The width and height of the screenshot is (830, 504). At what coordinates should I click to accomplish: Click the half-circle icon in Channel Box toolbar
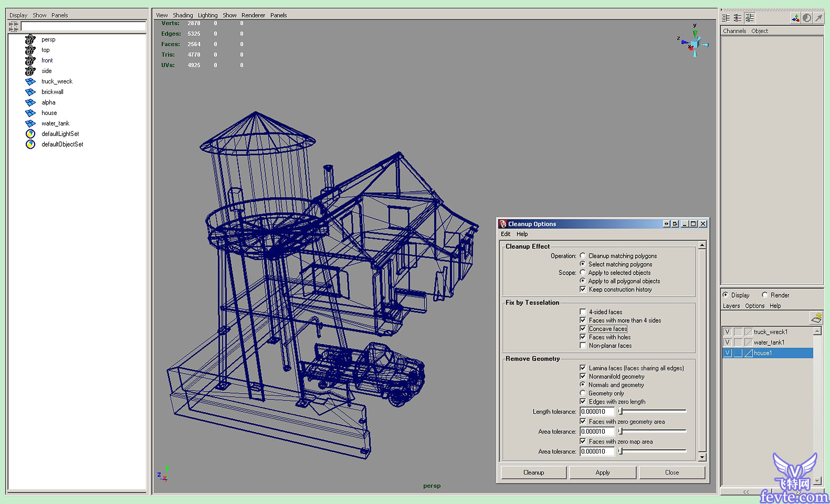pos(807,18)
